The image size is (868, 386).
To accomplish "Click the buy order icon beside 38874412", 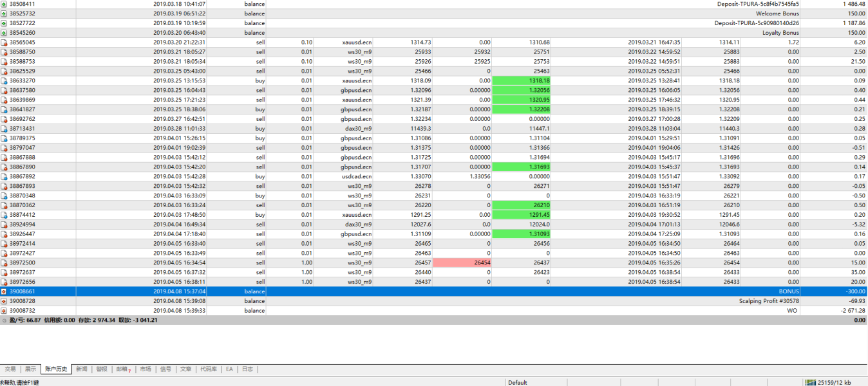I will pyautogui.click(x=4, y=215).
